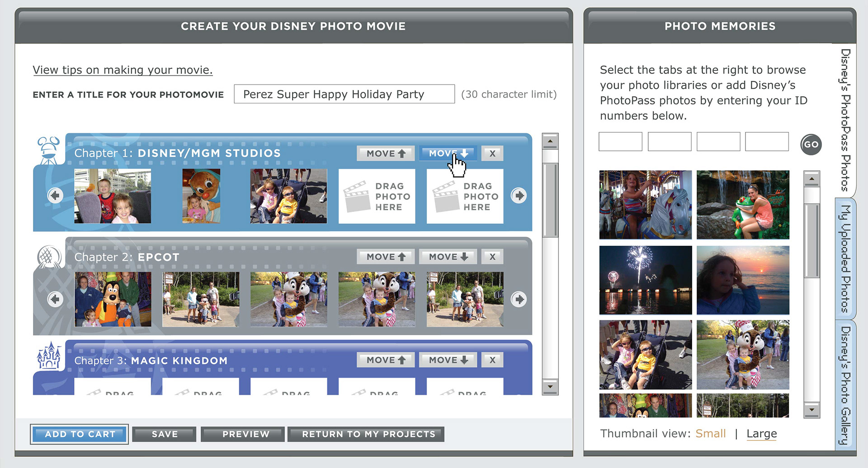Click chapters scrollbar thumb
Screen dimensions: 868x468
click(550, 200)
